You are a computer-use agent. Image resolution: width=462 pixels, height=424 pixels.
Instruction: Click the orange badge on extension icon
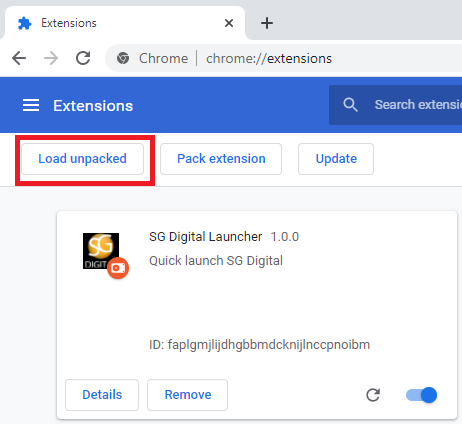pos(118,268)
